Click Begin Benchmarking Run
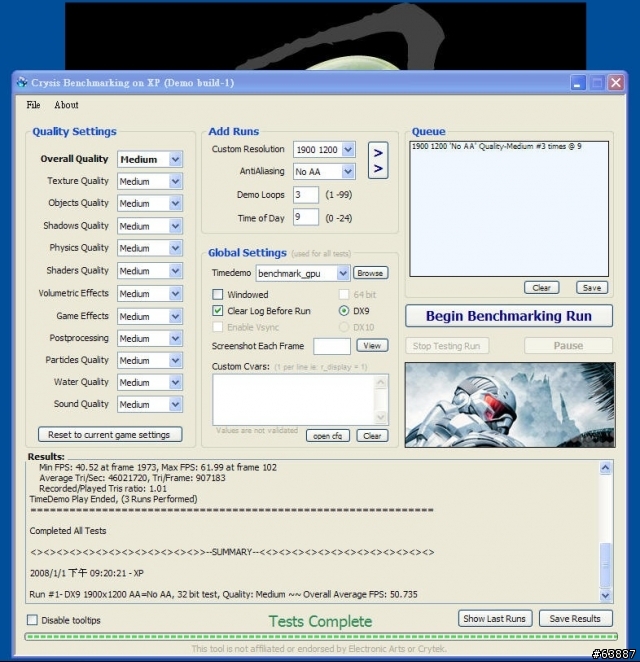640x662 pixels. tap(509, 316)
